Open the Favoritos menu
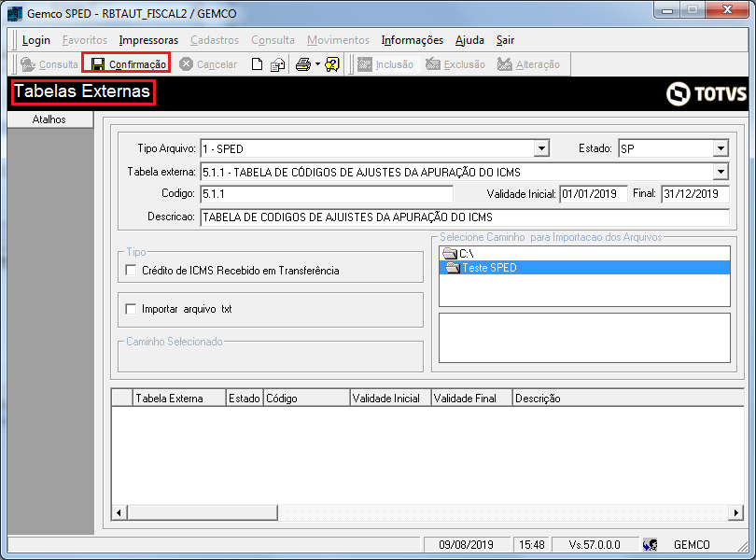 [x=85, y=40]
